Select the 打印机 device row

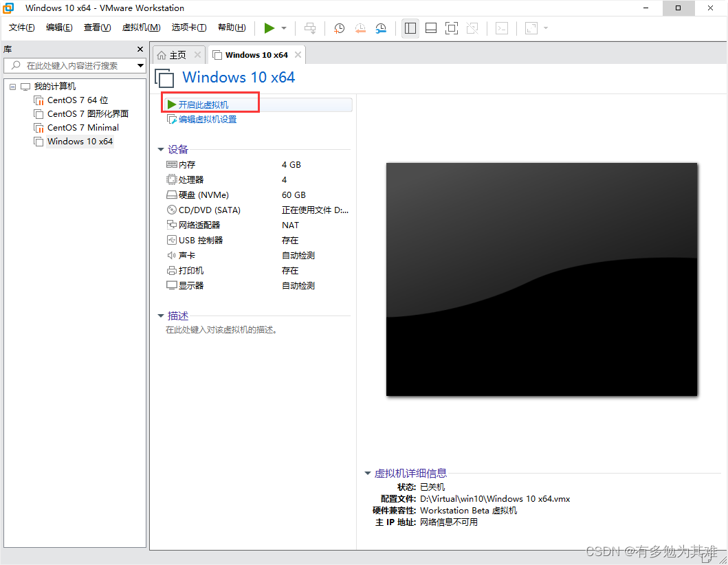coord(258,271)
